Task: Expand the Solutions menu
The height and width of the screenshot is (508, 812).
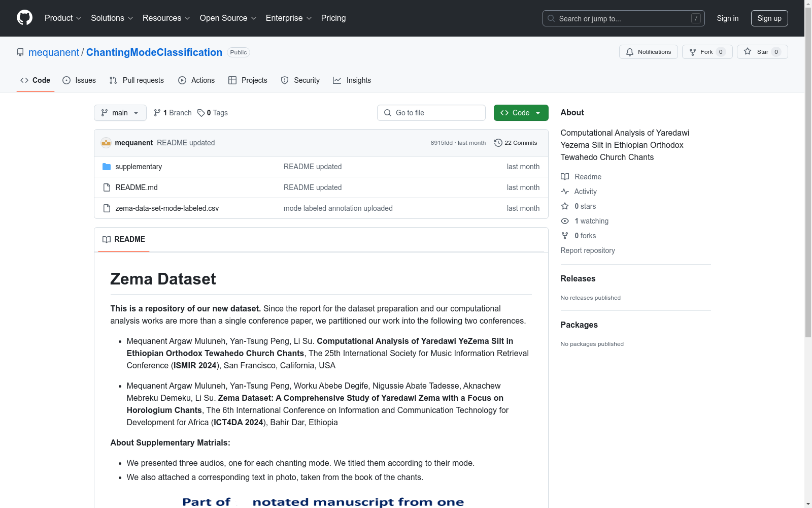Action: coord(112,18)
